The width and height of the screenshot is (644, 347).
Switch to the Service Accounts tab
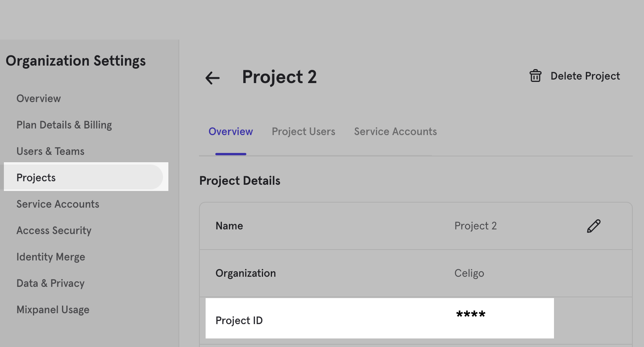[x=395, y=132]
